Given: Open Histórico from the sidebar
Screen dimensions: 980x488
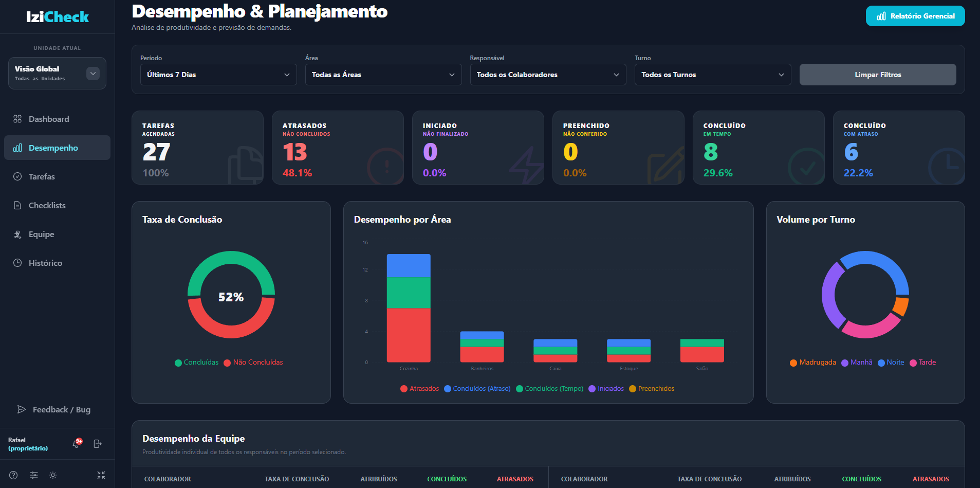Looking at the screenshot, I should tap(57, 263).
